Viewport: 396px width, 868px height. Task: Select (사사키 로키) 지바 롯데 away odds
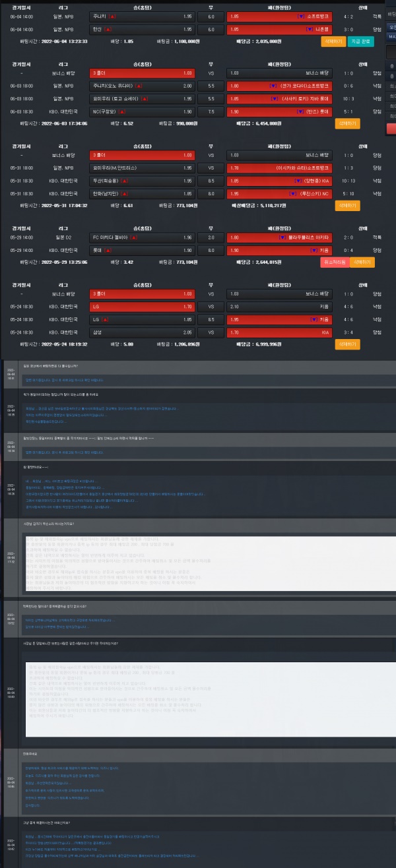[x=279, y=99]
